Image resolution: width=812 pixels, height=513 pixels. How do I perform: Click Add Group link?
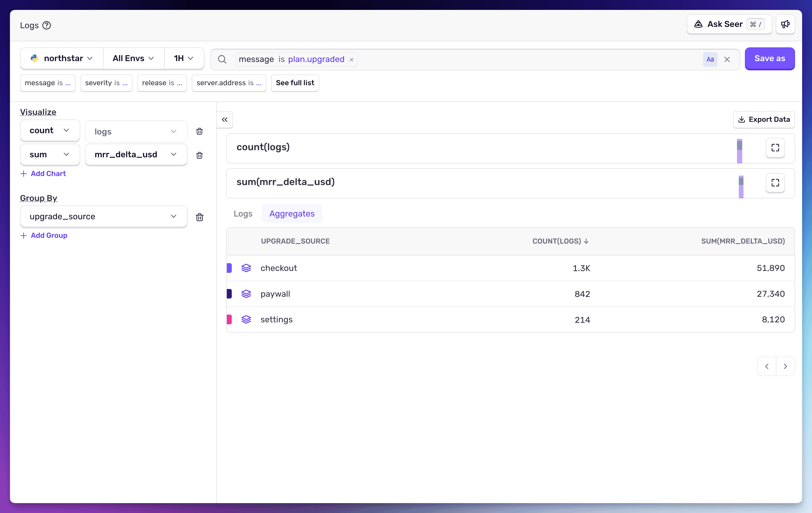pos(44,236)
